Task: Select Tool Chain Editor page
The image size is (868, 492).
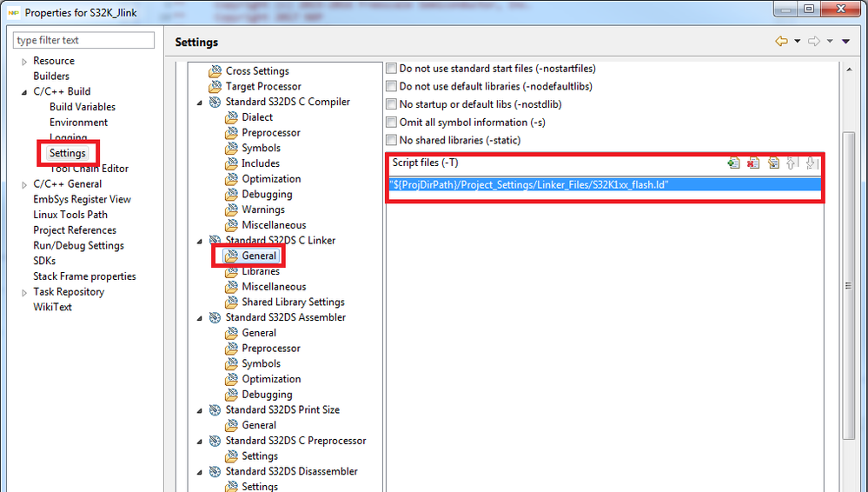Action: (x=89, y=169)
